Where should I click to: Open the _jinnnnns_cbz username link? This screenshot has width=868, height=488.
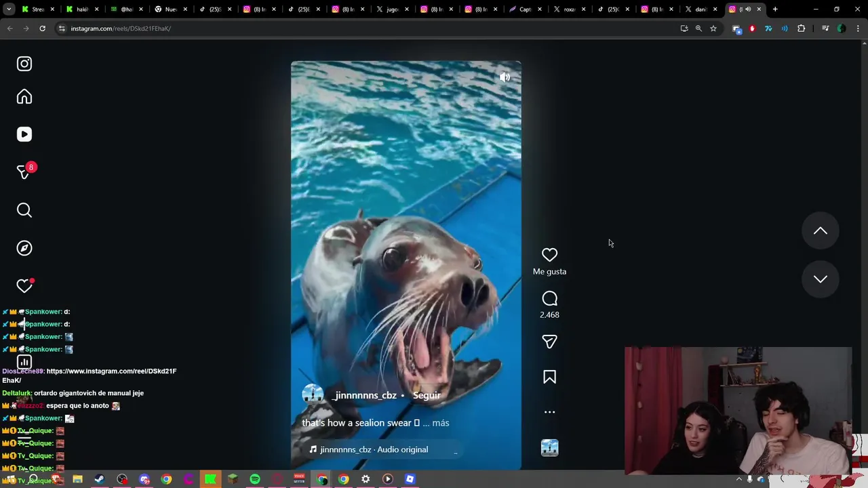[364, 395]
